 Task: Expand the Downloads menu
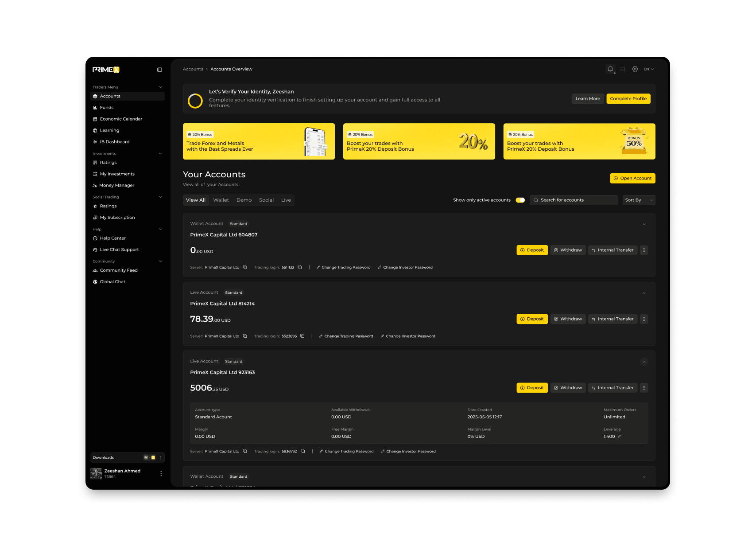click(128, 457)
